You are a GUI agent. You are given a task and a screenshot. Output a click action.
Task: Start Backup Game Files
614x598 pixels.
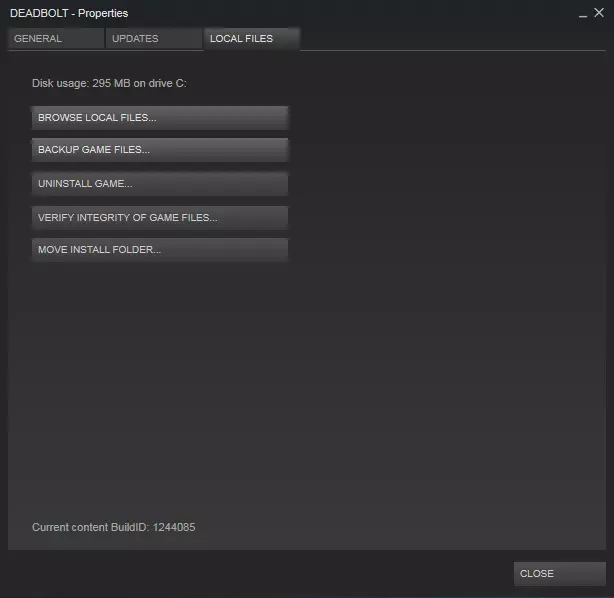pos(160,150)
